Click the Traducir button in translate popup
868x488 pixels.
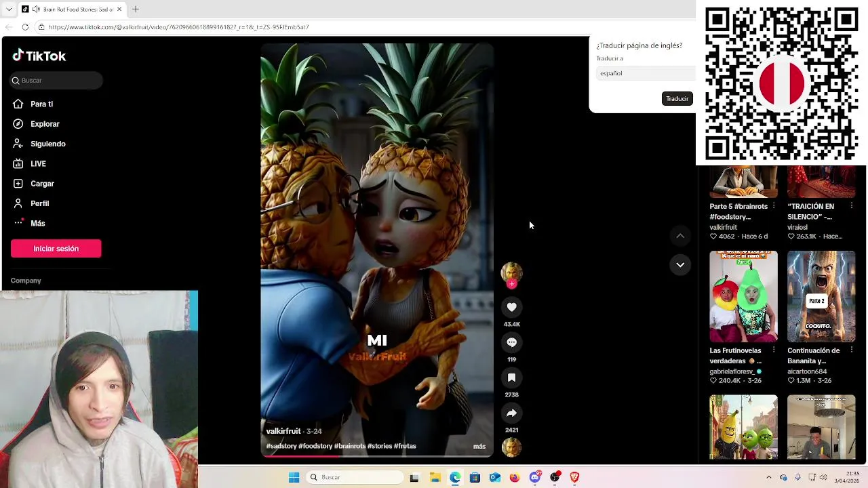point(677,99)
